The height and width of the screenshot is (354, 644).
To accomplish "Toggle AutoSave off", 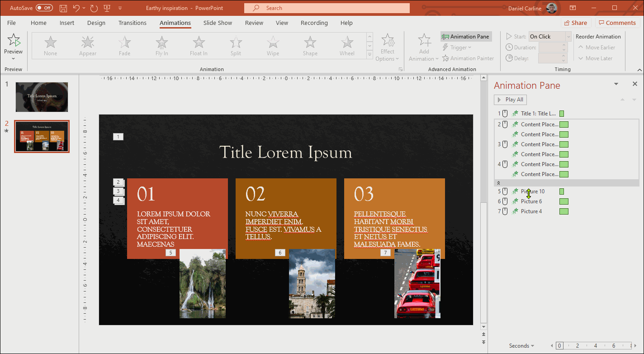I will (43, 7).
